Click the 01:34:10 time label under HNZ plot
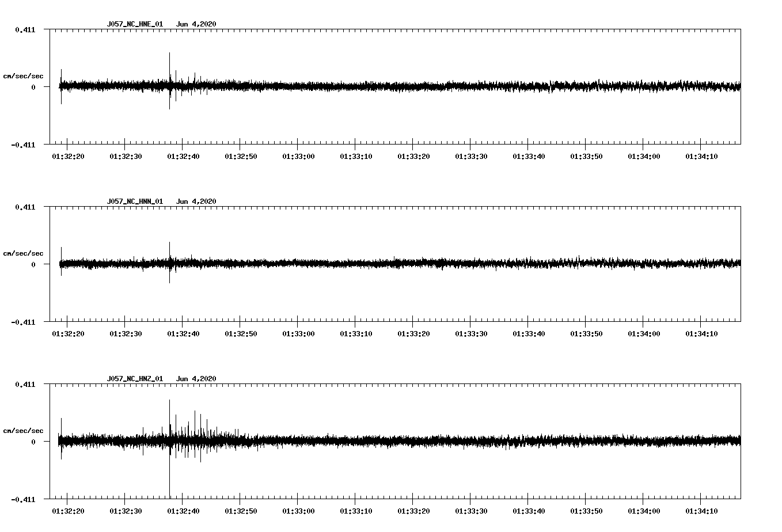The width and height of the screenshot is (782, 532). (x=701, y=511)
